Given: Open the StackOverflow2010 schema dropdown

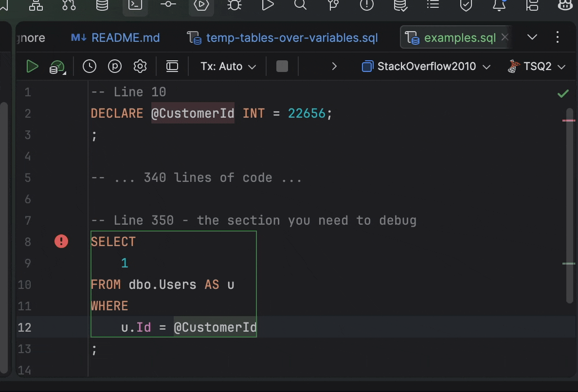Looking at the screenshot, I should click(x=426, y=66).
